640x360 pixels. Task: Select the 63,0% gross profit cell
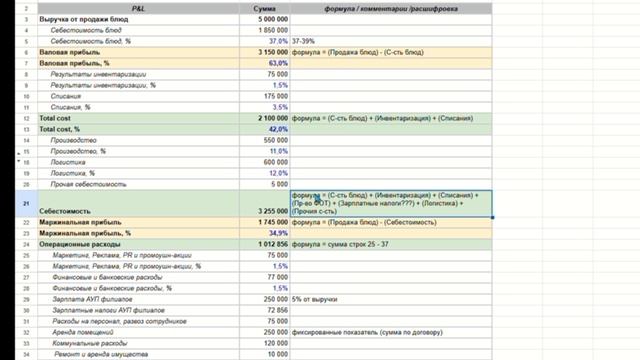tap(264, 63)
